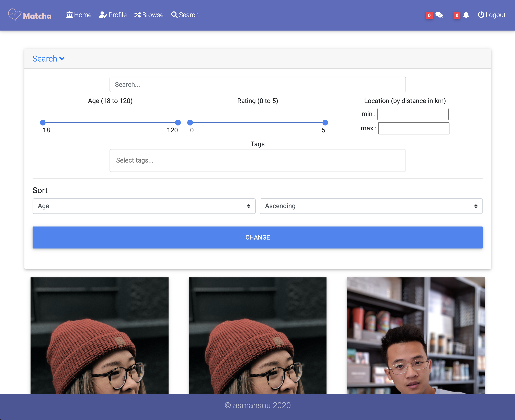Focus the Search... text field
The image size is (515, 420).
[257, 85]
